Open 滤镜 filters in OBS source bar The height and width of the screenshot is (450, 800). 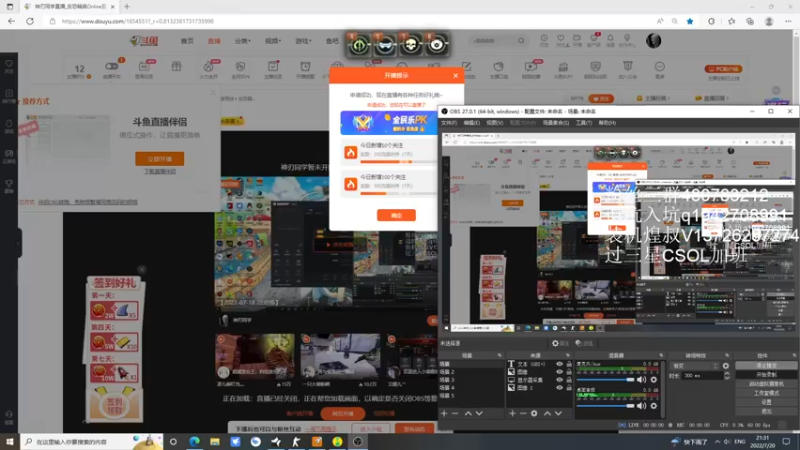click(584, 343)
